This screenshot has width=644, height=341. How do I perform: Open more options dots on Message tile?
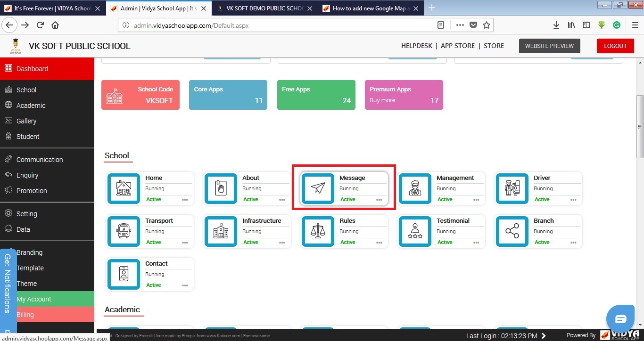(x=379, y=200)
